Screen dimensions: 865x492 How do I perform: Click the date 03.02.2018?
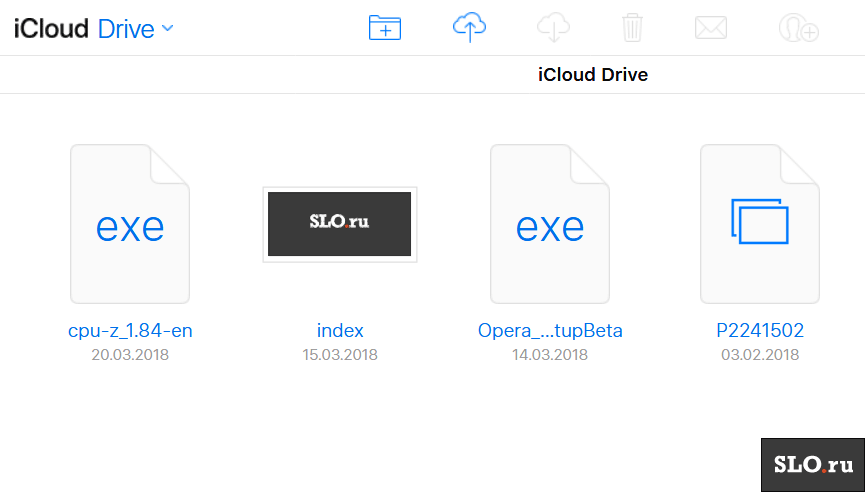pos(760,354)
